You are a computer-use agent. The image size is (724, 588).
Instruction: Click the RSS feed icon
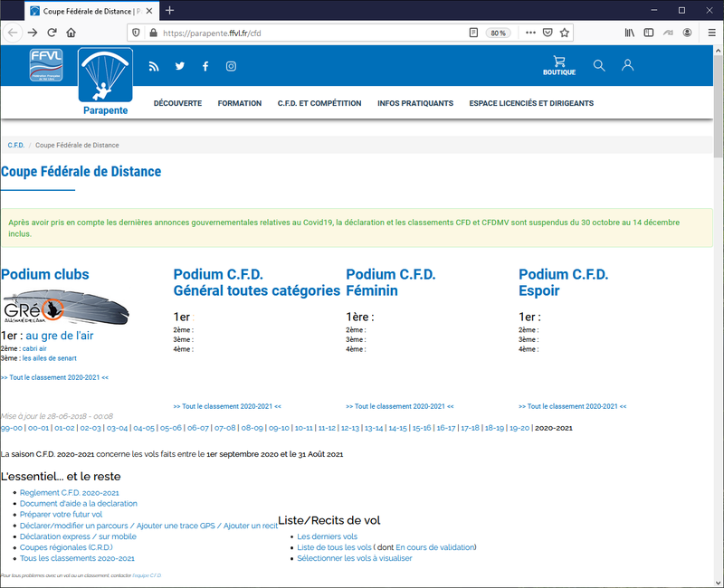(x=154, y=66)
